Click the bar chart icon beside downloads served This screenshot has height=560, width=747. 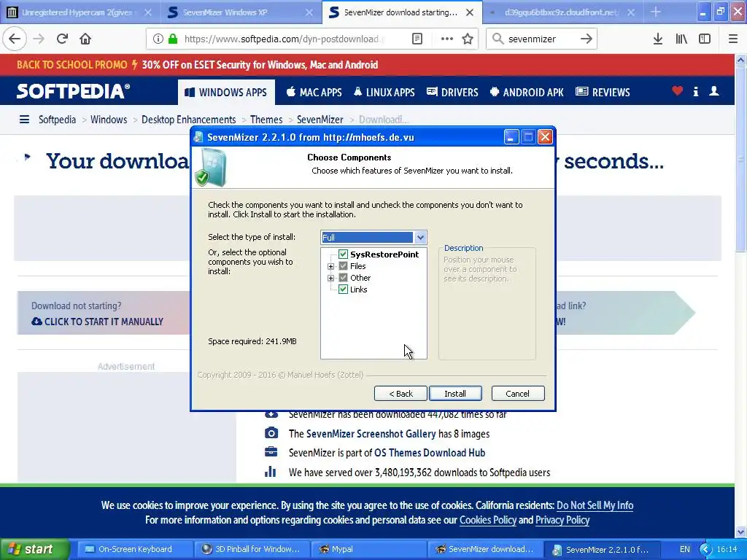270,472
